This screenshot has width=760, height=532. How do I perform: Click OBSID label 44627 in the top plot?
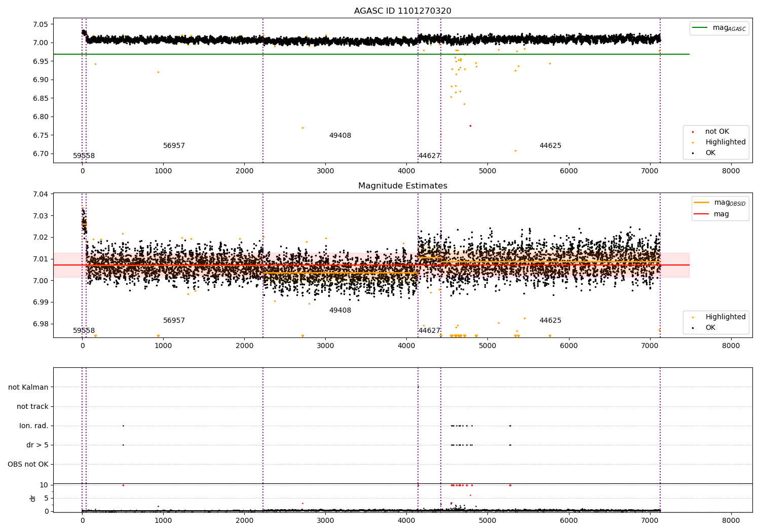click(429, 156)
